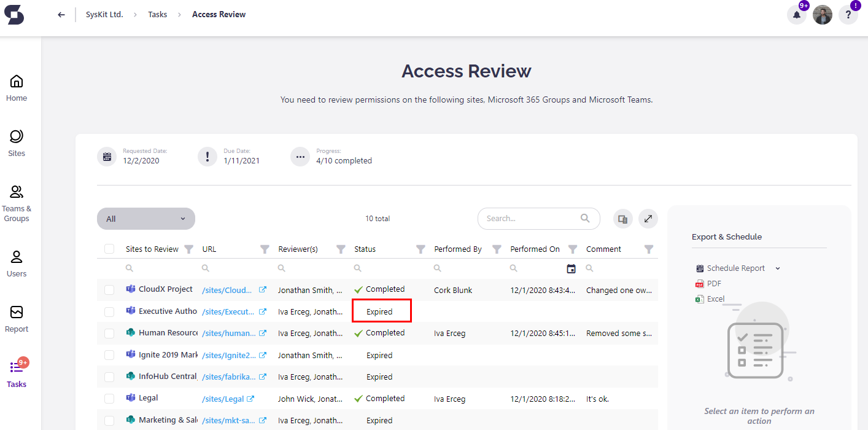Image resolution: width=868 pixels, height=430 pixels.
Task: Select the checkbox for CloudX Project row
Action: coord(109,289)
